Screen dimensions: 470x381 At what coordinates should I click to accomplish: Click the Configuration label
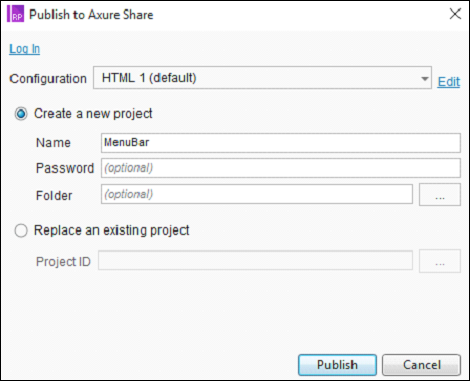pyautogui.click(x=48, y=79)
